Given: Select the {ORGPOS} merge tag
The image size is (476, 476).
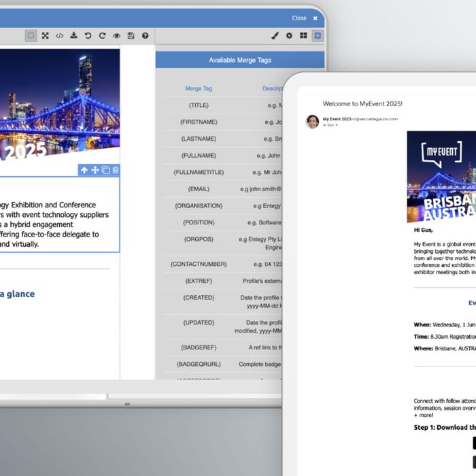Looking at the screenshot, I should (199, 239).
